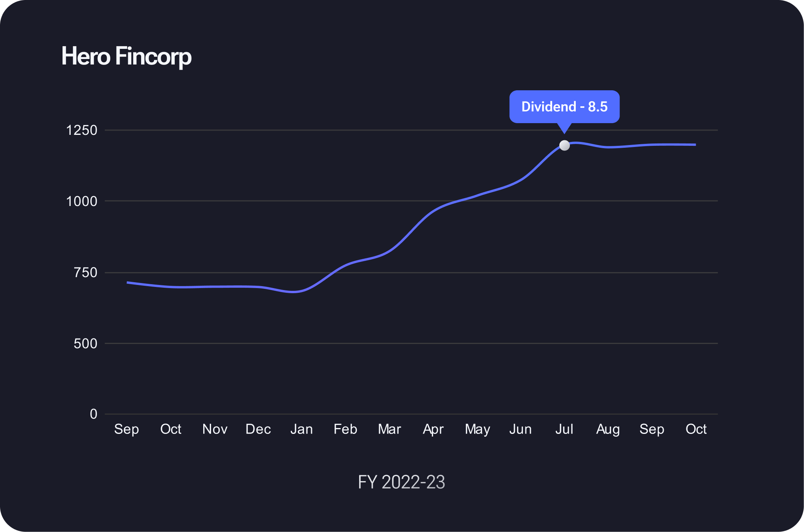Click the Dec month label

258,429
